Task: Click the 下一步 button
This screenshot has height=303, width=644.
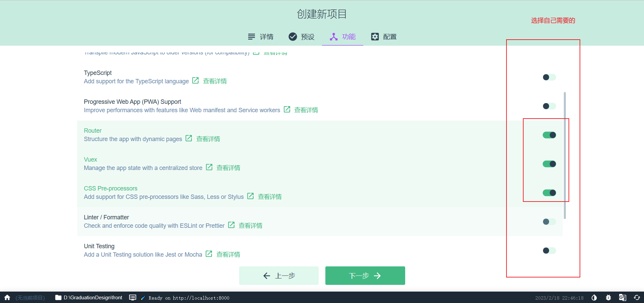Action: (365, 275)
